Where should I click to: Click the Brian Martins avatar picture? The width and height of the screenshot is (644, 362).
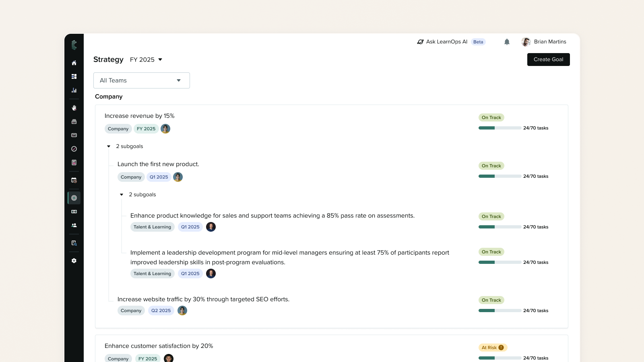click(526, 42)
